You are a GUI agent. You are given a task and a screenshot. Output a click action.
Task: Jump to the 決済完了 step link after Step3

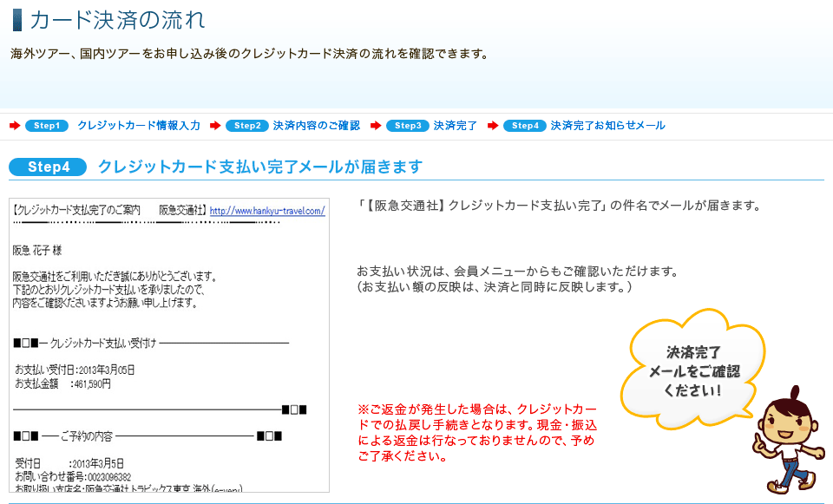pos(456,126)
